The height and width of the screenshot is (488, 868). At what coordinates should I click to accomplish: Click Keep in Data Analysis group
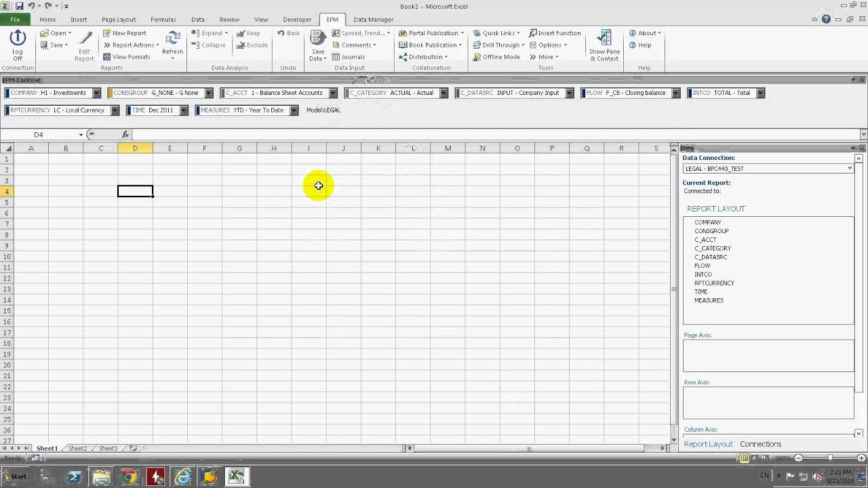(x=248, y=33)
